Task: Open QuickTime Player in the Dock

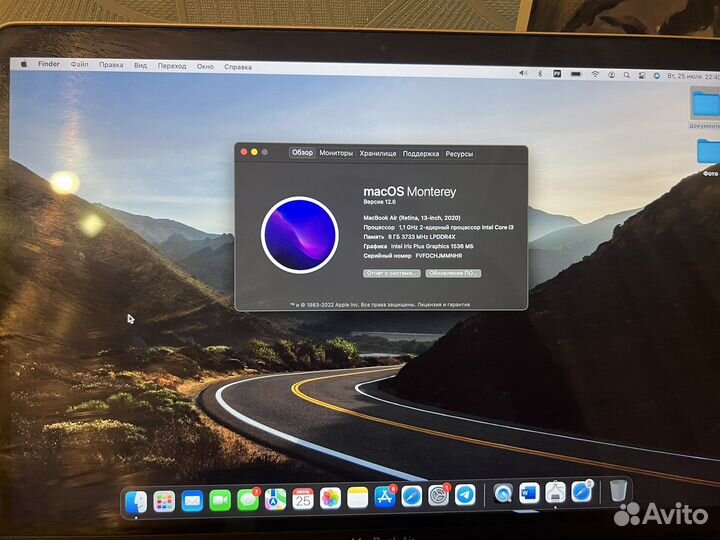Action: point(503,494)
